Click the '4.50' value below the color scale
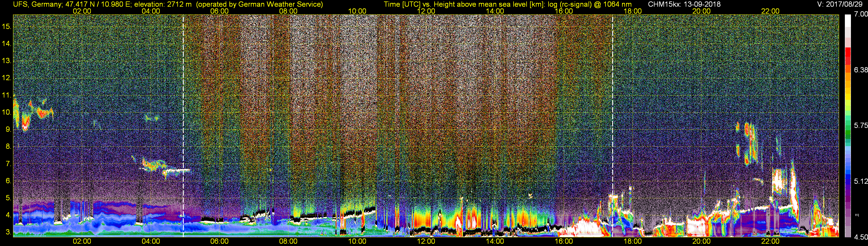The height and width of the screenshot is (246, 868). [x=860, y=237]
